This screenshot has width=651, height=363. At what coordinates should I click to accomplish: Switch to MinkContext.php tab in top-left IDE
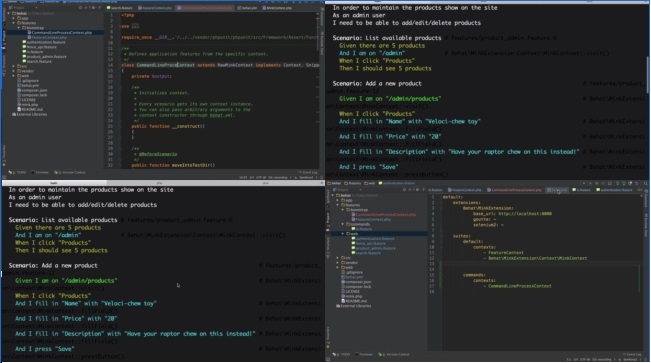(277, 8)
